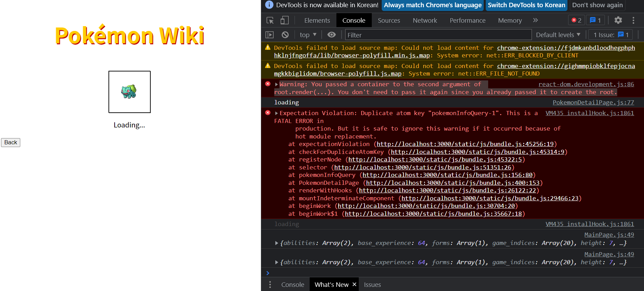Image resolution: width=644 pixels, height=291 pixels.
Task: Close the What's New drawer tab
Action: pyautogui.click(x=354, y=284)
